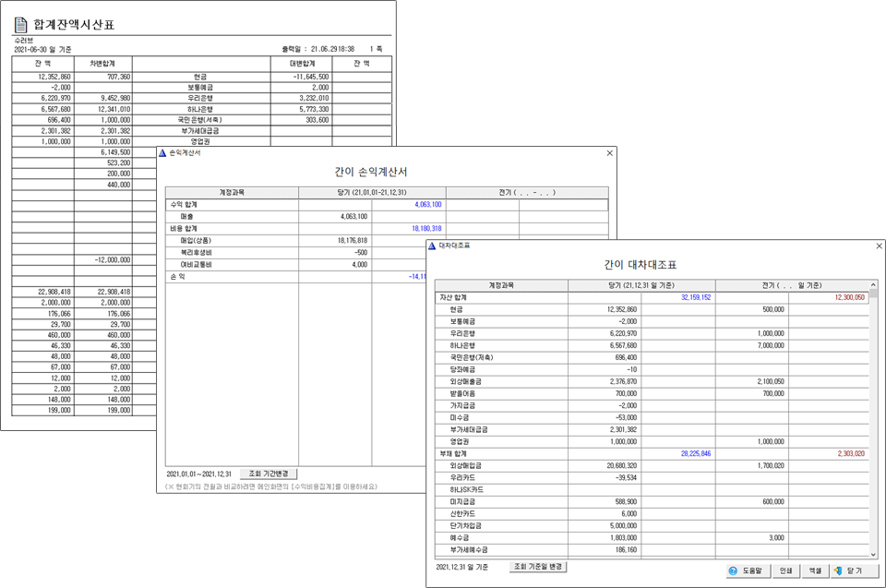Select 외상매입금 row in 대차대조표
Image resolution: width=886 pixels, height=588 pixels.
pyautogui.click(x=653, y=466)
